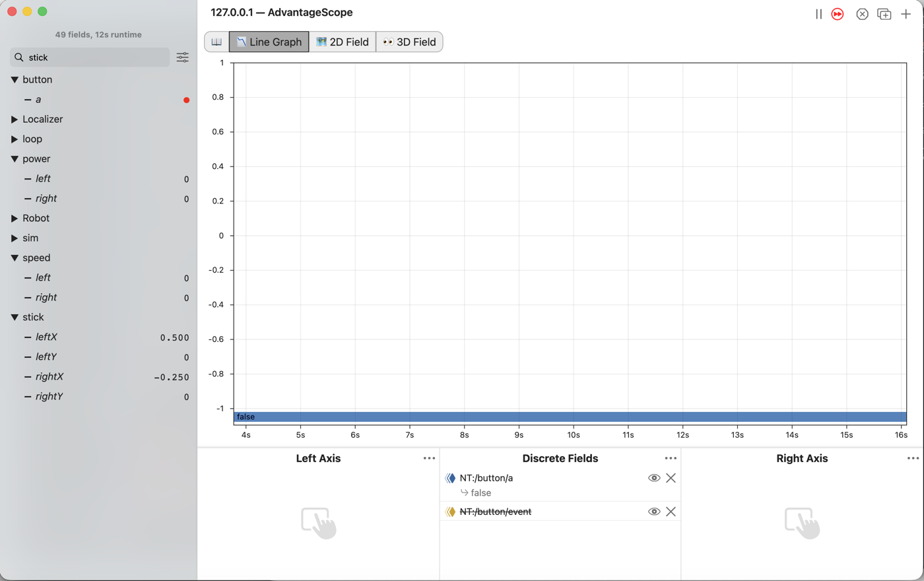
Task: Open Left Axis options ellipsis
Action: point(429,458)
